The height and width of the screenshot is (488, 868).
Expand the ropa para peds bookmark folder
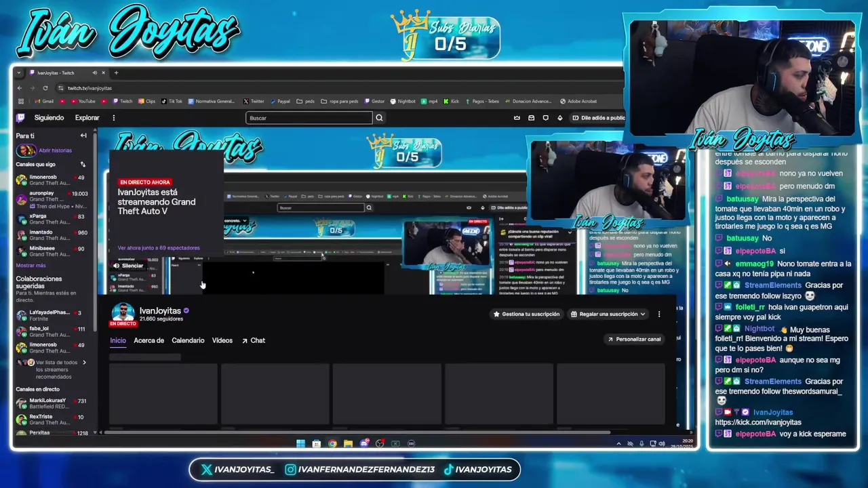339,102
